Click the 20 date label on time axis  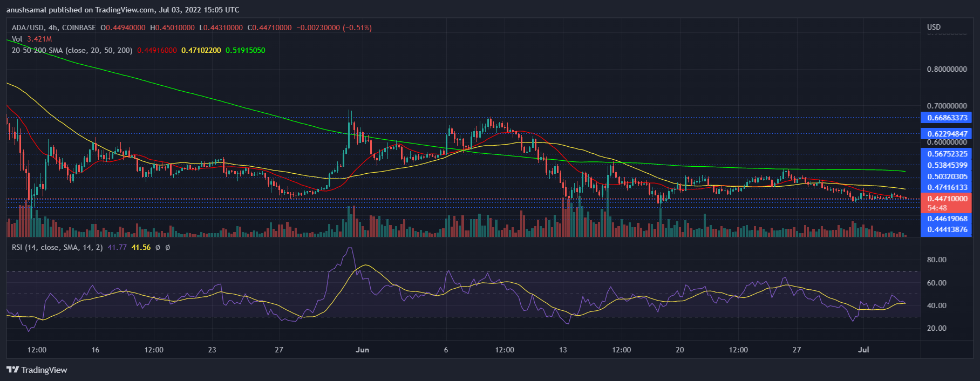tap(680, 350)
